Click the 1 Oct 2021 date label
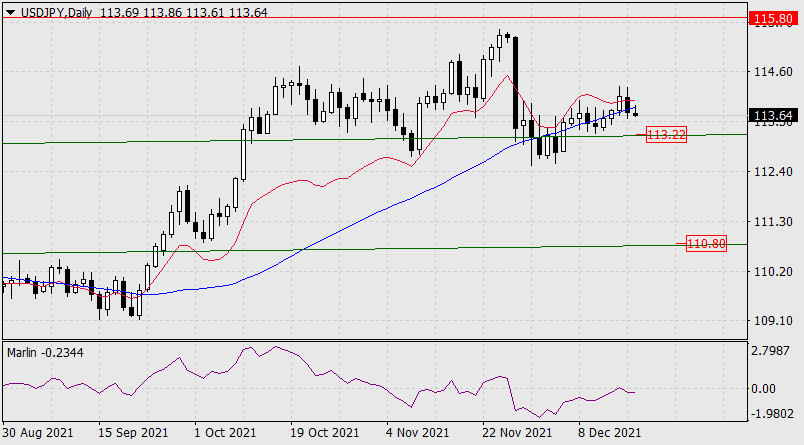This screenshot has height=445, width=804. coord(224,433)
